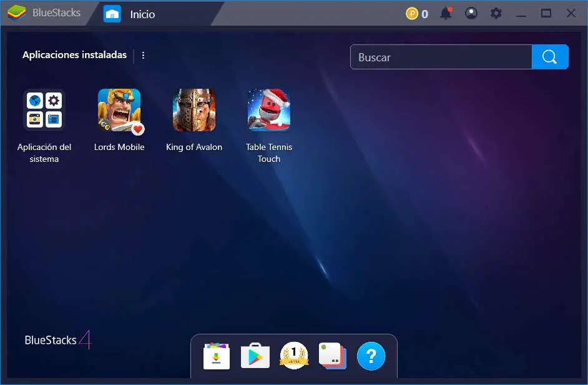Click the Table Tennis Touch label
Viewport: 588px width, 385px height.
[269, 153]
